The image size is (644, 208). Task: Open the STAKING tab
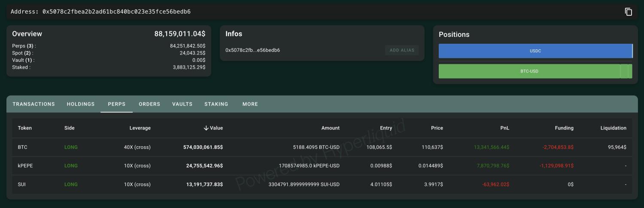coord(216,104)
